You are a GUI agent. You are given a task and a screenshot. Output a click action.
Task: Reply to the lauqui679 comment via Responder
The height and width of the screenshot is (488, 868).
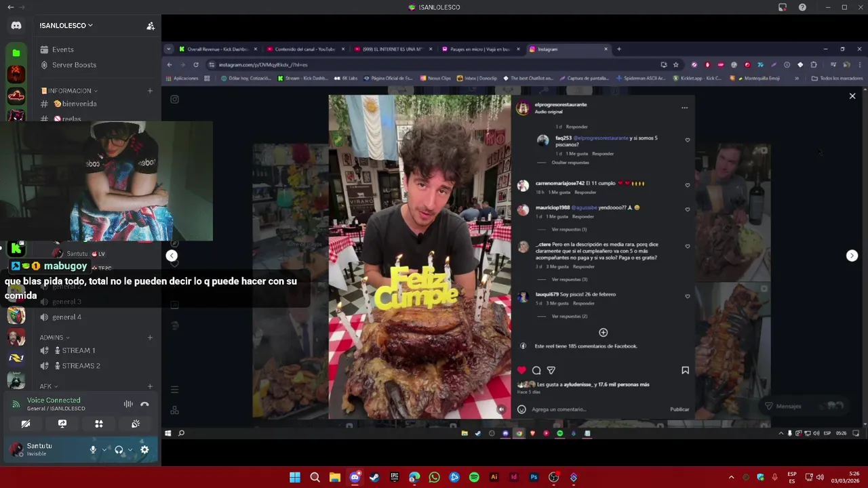585,303
